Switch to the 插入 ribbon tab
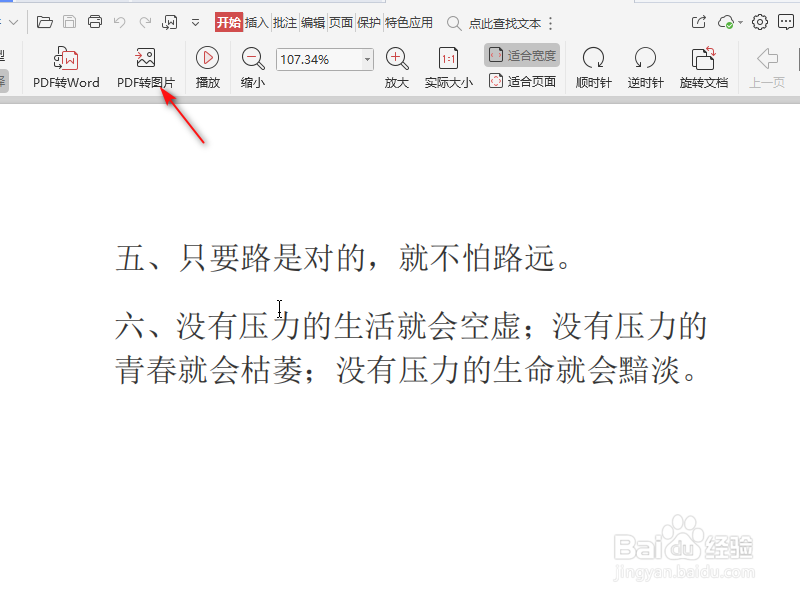This screenshot has height=600, width=800. coord(260,21)
